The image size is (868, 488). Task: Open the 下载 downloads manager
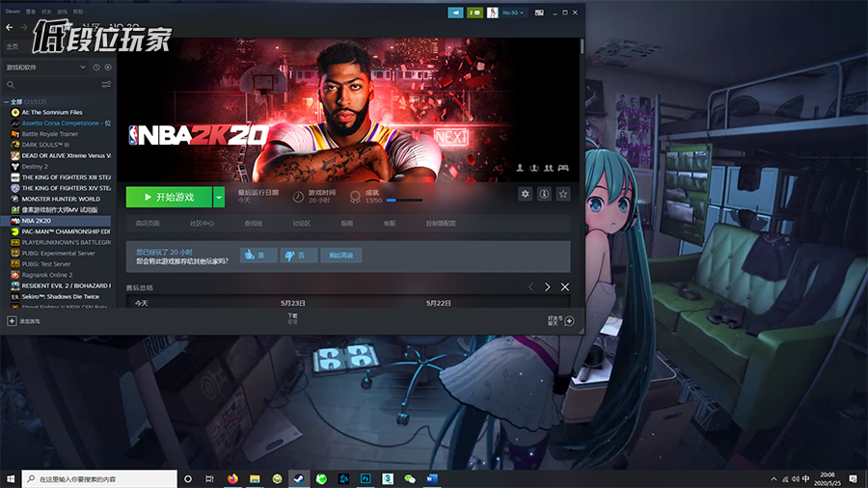292,318
